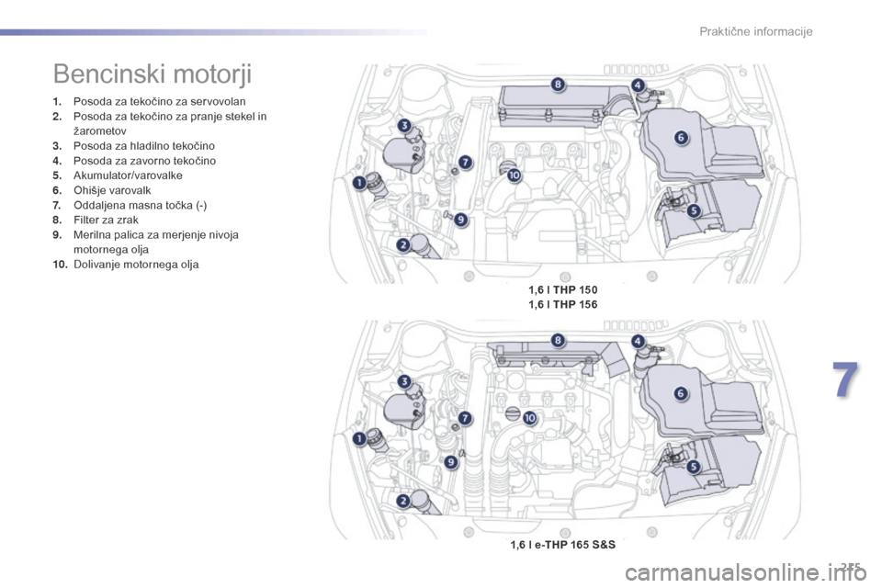Click marker 1 in lower e-THP 165 diagram
The width and height of the screenshot is (882, 588).
[359, 438]
